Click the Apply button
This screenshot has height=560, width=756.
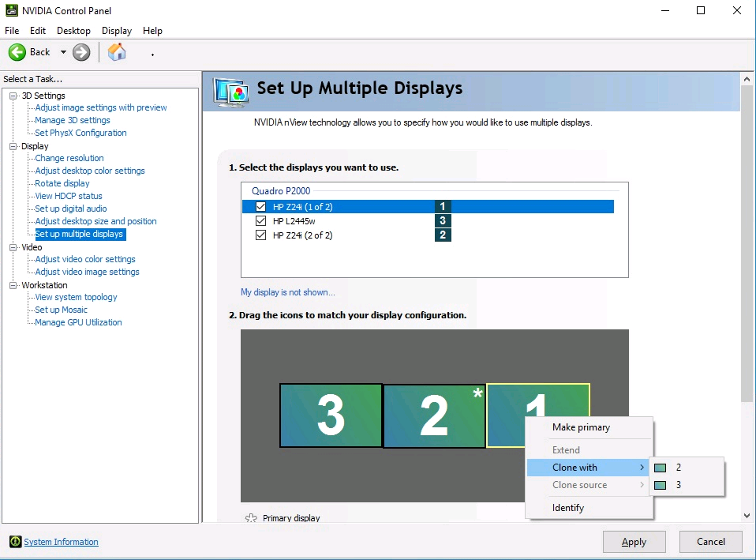coord(634,542)
